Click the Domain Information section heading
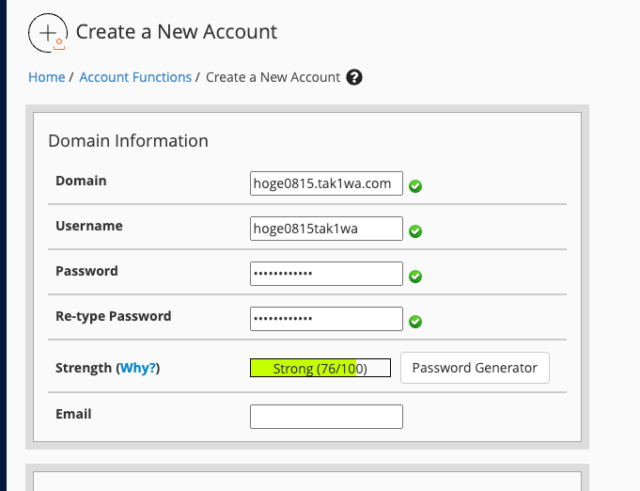 [128, 141]
